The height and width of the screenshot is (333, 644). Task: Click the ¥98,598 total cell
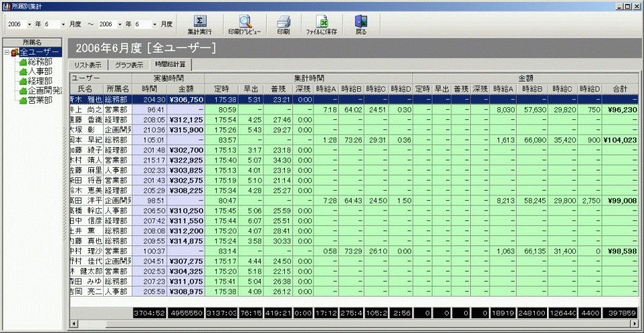620,251
